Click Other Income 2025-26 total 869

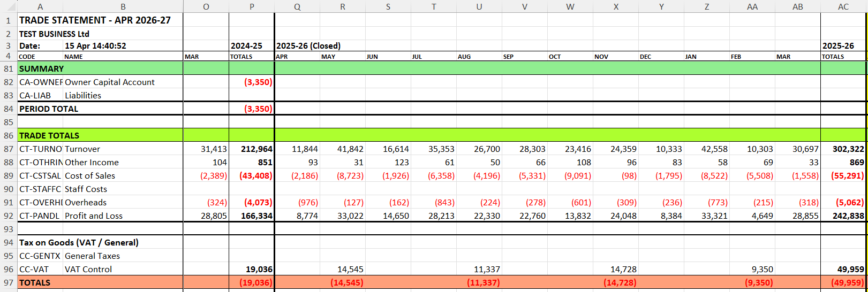856,162
